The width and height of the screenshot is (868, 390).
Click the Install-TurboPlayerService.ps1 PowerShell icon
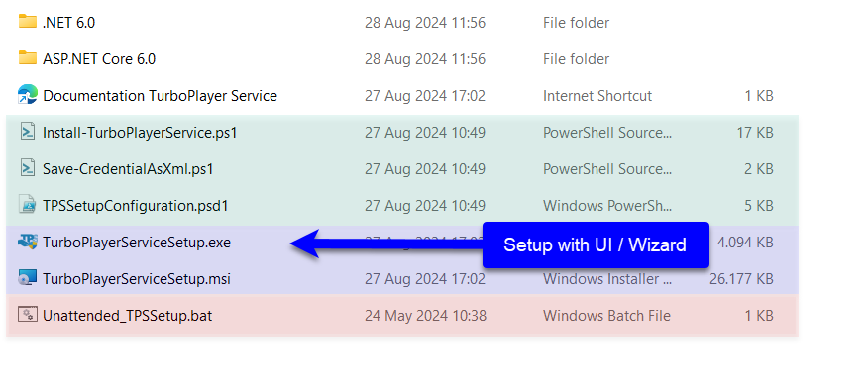[27, 132]
